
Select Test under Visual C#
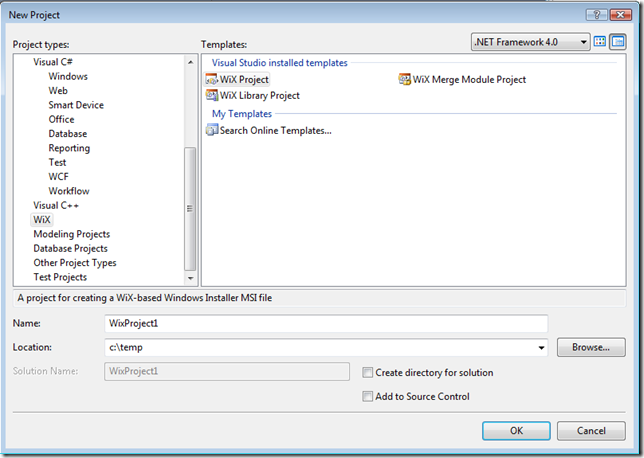[x=57, y=163]
